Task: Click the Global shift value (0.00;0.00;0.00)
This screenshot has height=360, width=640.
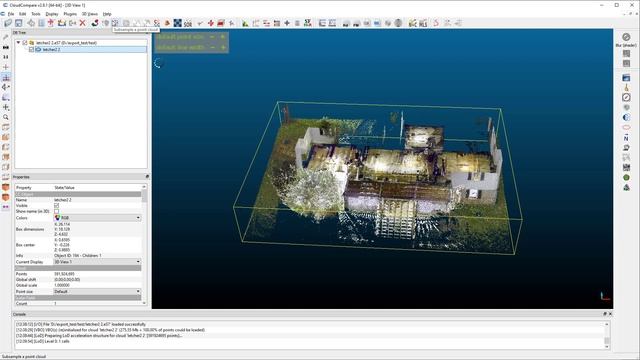Action: click(x=67, y=280)
